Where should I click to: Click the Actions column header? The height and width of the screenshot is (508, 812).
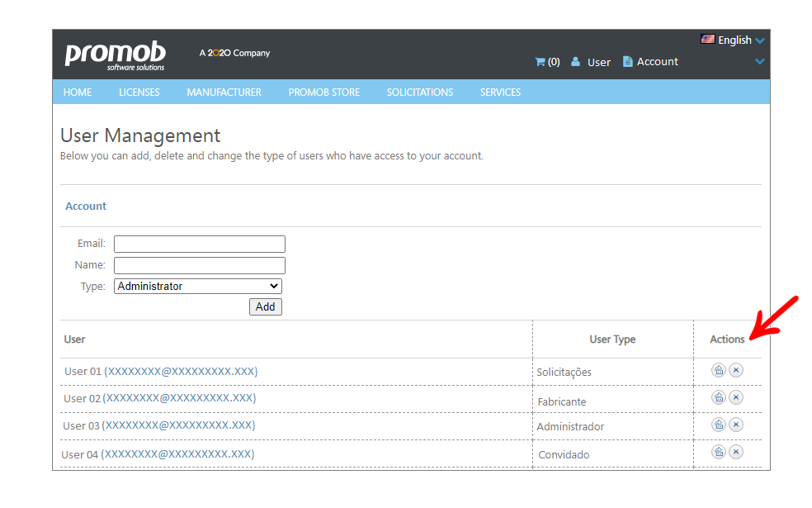727,339
